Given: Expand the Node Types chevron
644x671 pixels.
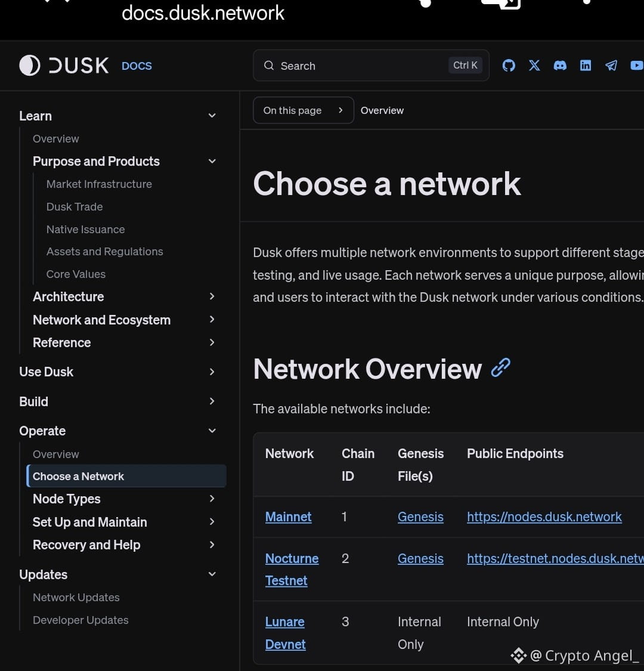Looking at the screenshot, I should pos(212,499).
